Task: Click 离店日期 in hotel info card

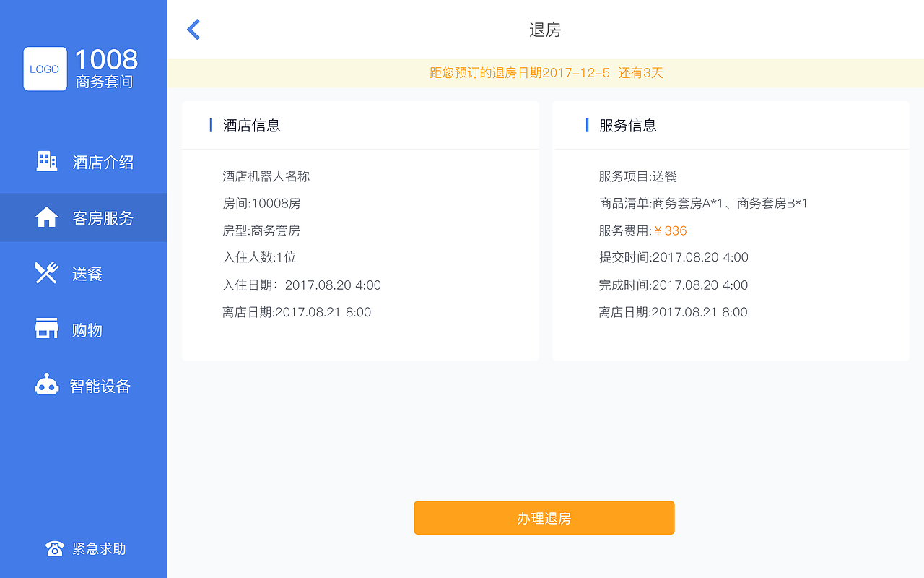Action: click(x=297, y=312)
